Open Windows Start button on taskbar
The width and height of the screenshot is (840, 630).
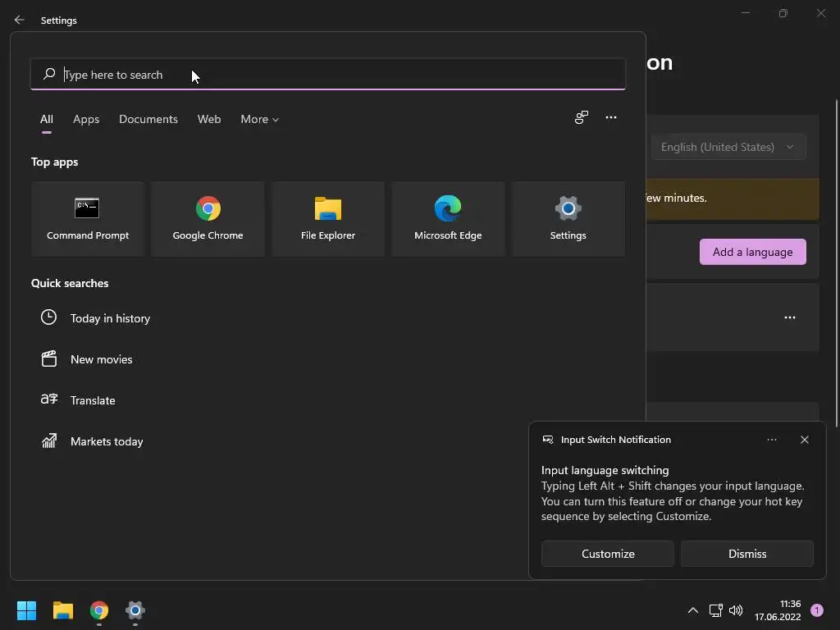coord(26,610)
